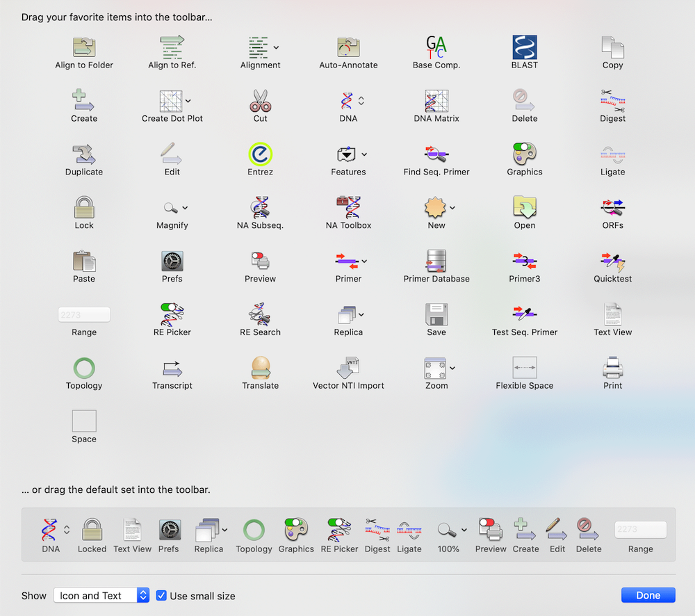Select the Save floppy disk icon
Screen dimensions: 695x616
[436, 314]
